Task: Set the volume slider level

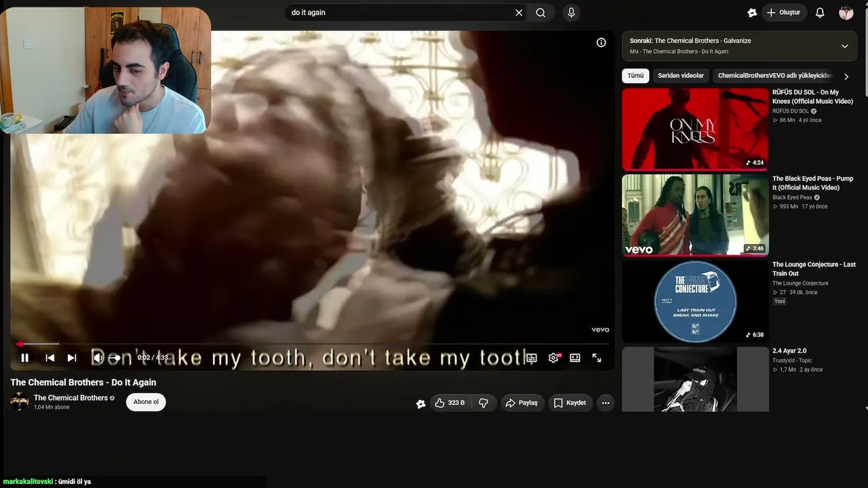Action: pos(115,358)
